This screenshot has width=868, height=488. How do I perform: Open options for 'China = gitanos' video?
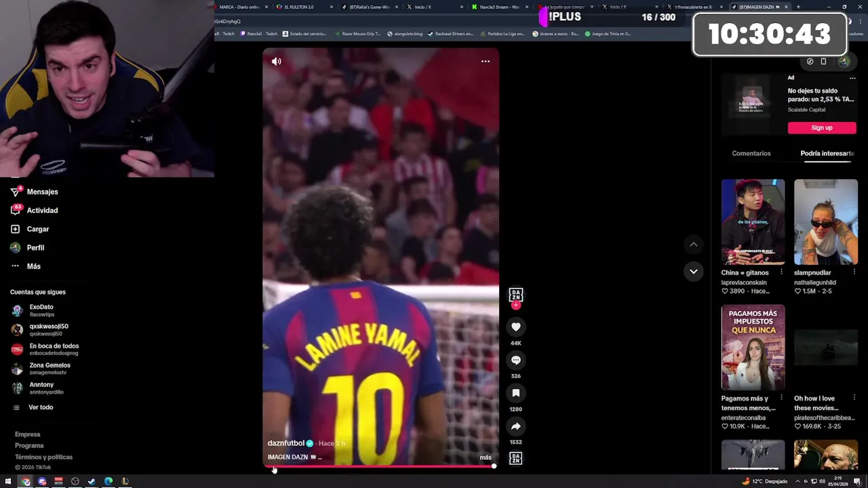click(781, 272)
